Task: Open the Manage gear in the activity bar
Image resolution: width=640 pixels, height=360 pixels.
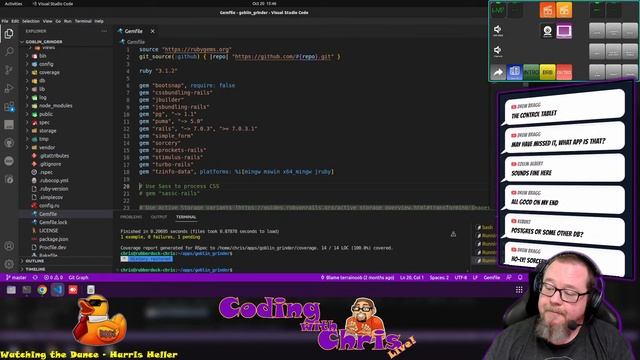Action: point(9,264)
